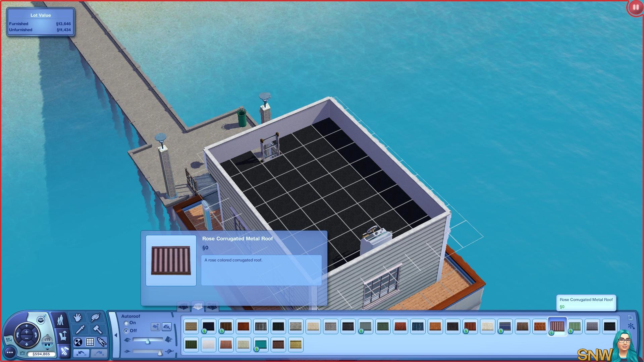Select the cream stucco roof swatch

click(x=313, y=326)
